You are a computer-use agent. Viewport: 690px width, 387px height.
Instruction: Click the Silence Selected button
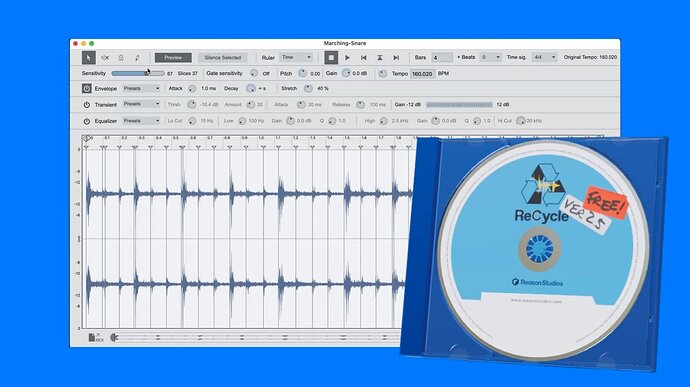pos(223,58)
